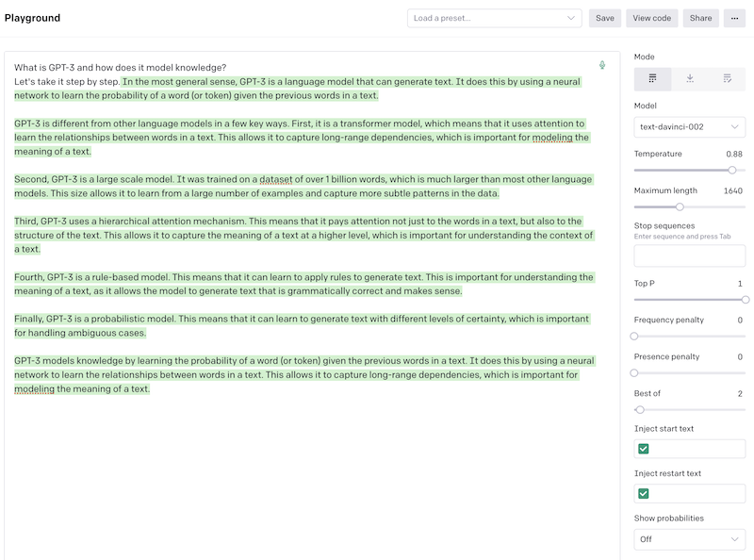Click the underlined word 'dataset' in text
The width and height of the screenshot is (754, 560).
tap(276, 179)
